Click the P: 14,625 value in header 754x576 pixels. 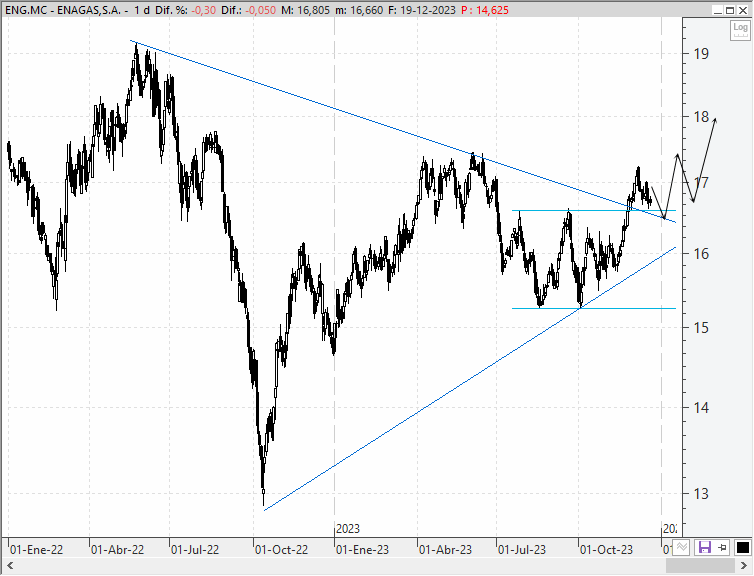[x=485, y=10]
